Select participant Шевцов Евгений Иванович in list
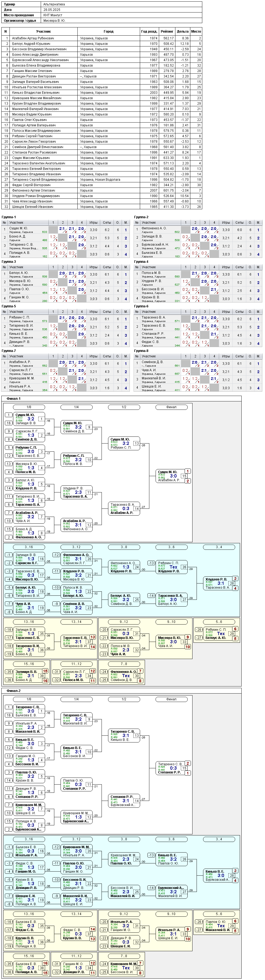This screenshot has width=265, height=980. click(102, 207)
